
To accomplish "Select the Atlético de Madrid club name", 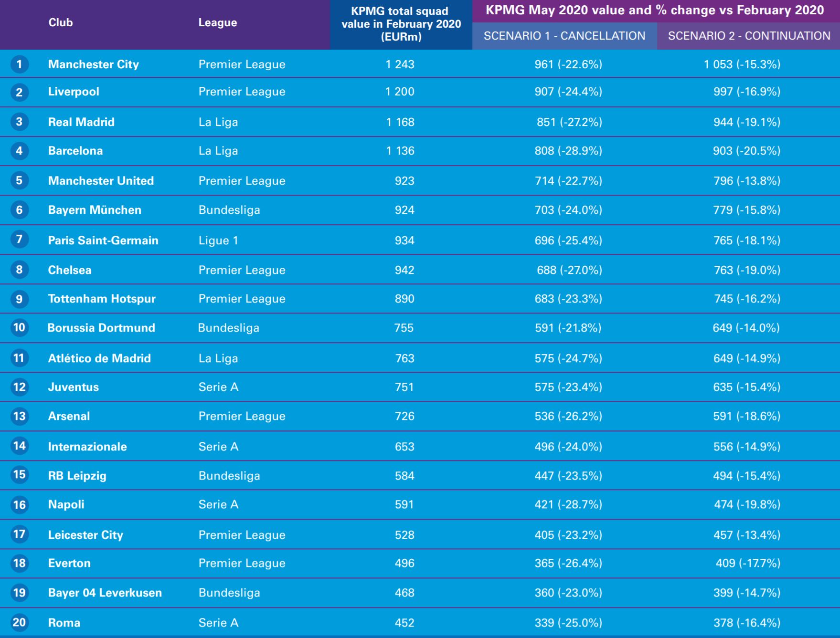I will pyautogui.click(x=99, y=358).
